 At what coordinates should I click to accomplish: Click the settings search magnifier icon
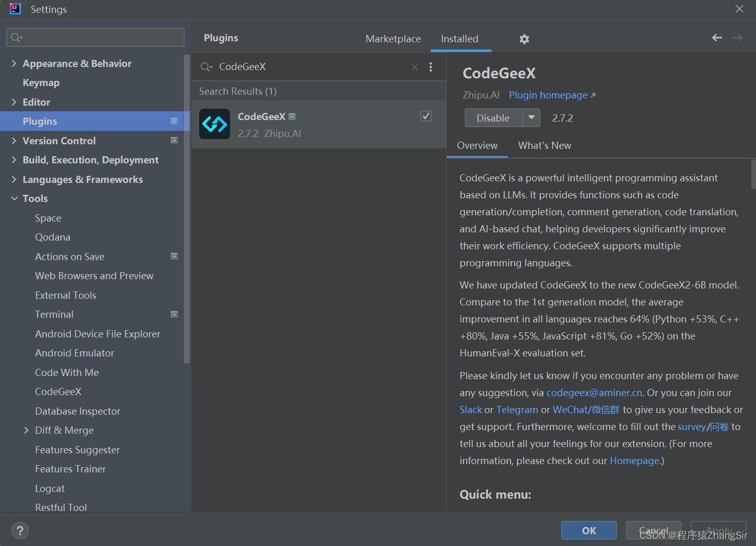16,38
